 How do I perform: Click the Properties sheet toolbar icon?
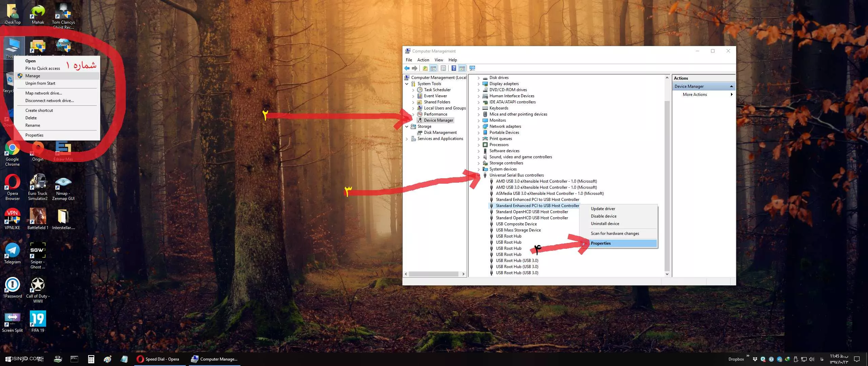(x=443, y=68)
